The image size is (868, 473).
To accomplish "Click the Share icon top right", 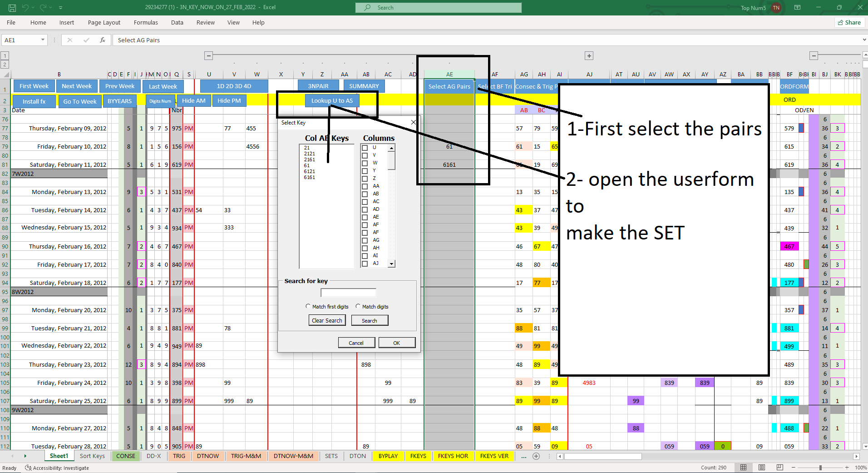I will click(x=849, y=22).
